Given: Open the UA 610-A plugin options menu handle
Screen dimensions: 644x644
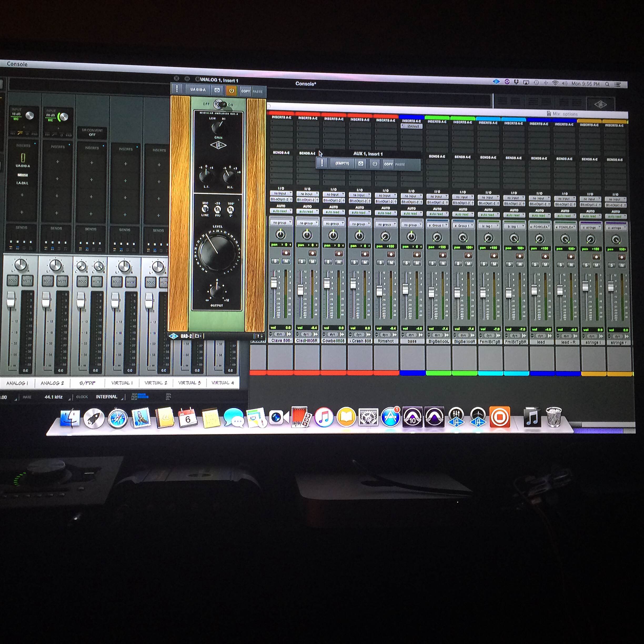Looking at the screenshot, I should pyautogui.click(x=177, y=89).
